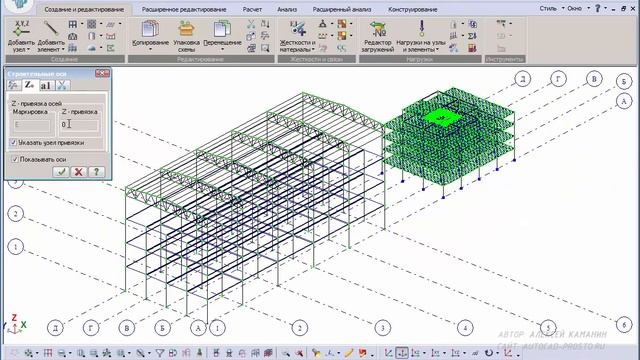Select the scissors tab in dialog

coord(62,85)
